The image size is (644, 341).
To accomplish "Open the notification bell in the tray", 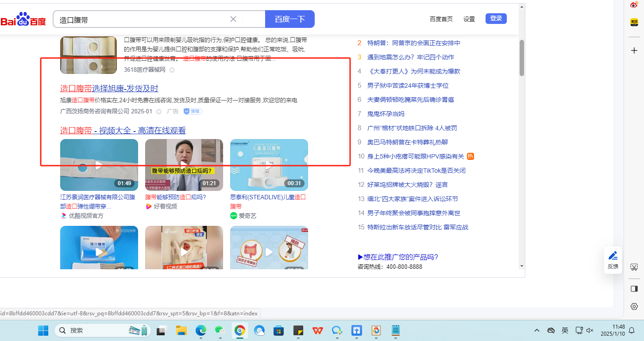I will tap(631, 330).
